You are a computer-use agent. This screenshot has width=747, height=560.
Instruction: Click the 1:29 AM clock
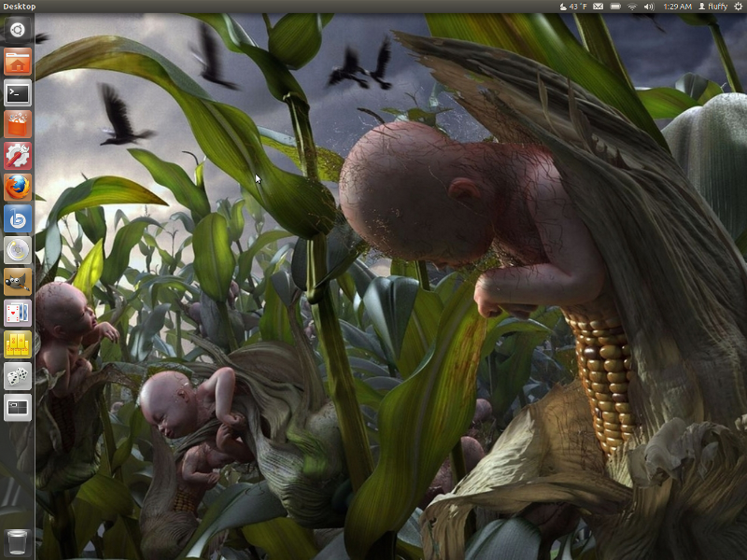677,7
